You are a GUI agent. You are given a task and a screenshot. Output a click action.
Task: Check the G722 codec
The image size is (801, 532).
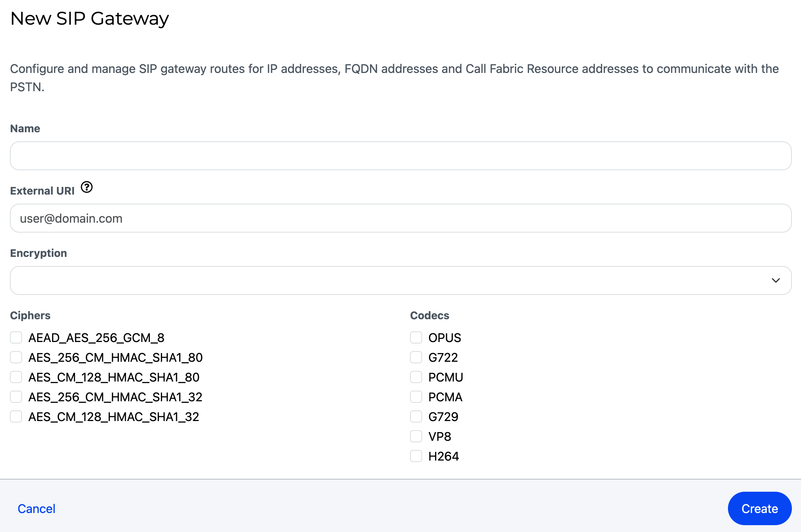pyautogui.click(x=416, y=357)
